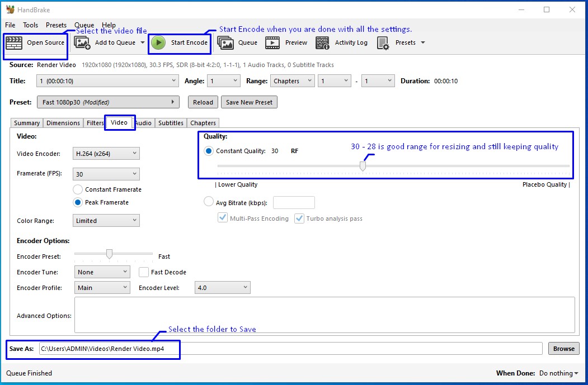Open the Range Chapters dropdown
This screenshot has width=588, height=385.
292,81
